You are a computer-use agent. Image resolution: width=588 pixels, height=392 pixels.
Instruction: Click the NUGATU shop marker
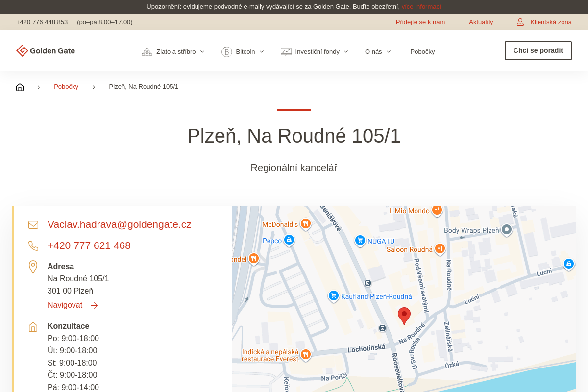pyautogui.click(x=361, y=240)
